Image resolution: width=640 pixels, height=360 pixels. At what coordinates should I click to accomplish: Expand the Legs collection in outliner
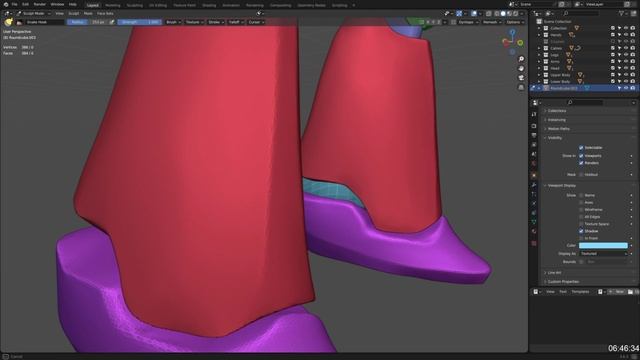539,55
